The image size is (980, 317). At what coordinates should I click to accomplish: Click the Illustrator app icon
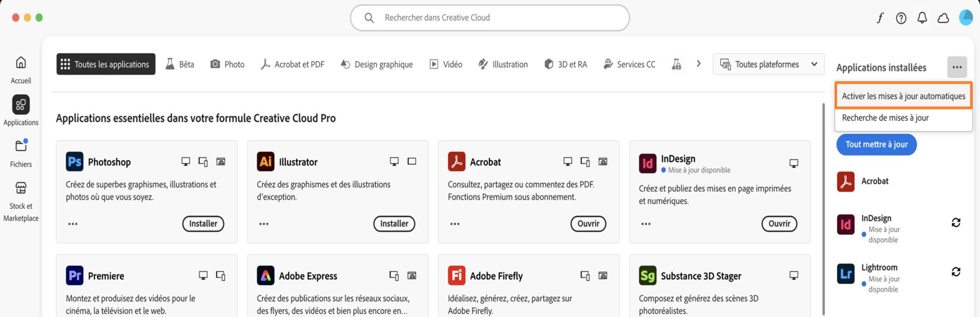(265, 162)
